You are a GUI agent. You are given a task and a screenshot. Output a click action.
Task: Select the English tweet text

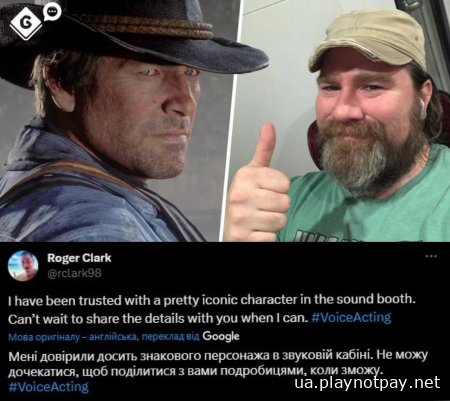coord(212,309)
